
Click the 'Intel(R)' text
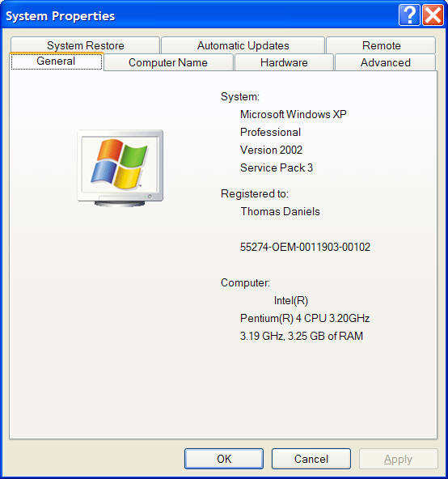click(291, 300)
